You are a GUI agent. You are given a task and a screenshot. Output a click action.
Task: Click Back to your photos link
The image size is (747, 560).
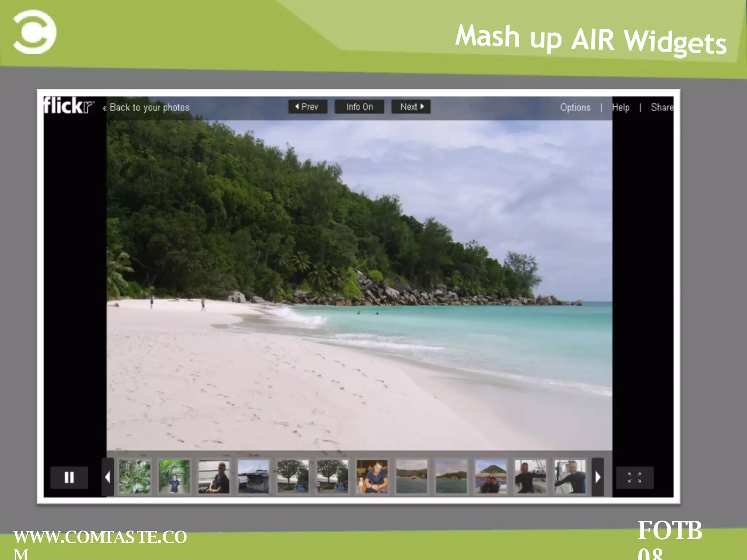point(146,108)
